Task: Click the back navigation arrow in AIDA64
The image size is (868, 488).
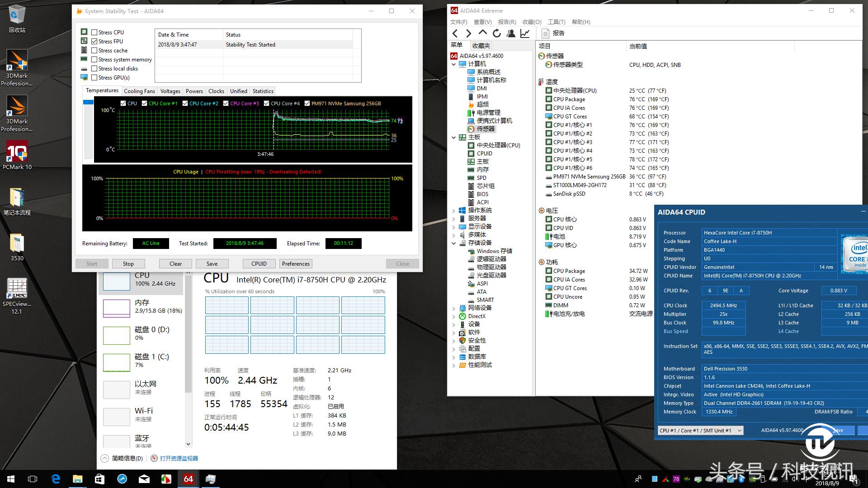Action: pyautogui.click(x=455, y=33)
